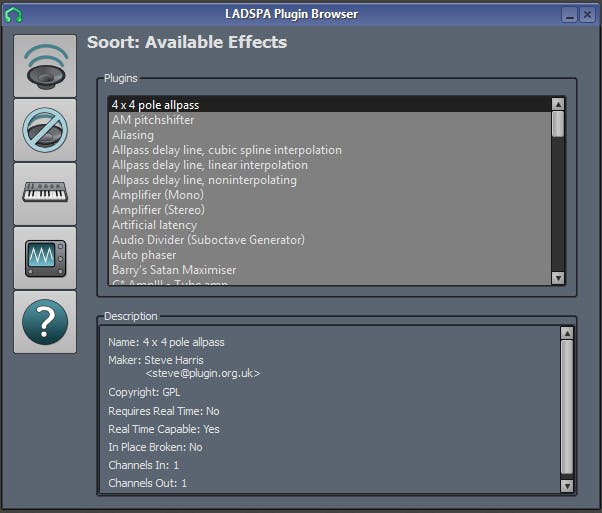Click 'In Place Broken: No' line
The height and width of the screenshot is (513, 602).
coord(155,447)
